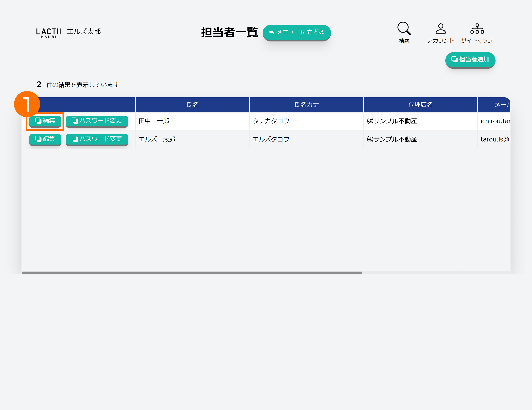This screenshot has width=532, height=410.
Task: Click the 代理店名 column header
Action: 420,105
